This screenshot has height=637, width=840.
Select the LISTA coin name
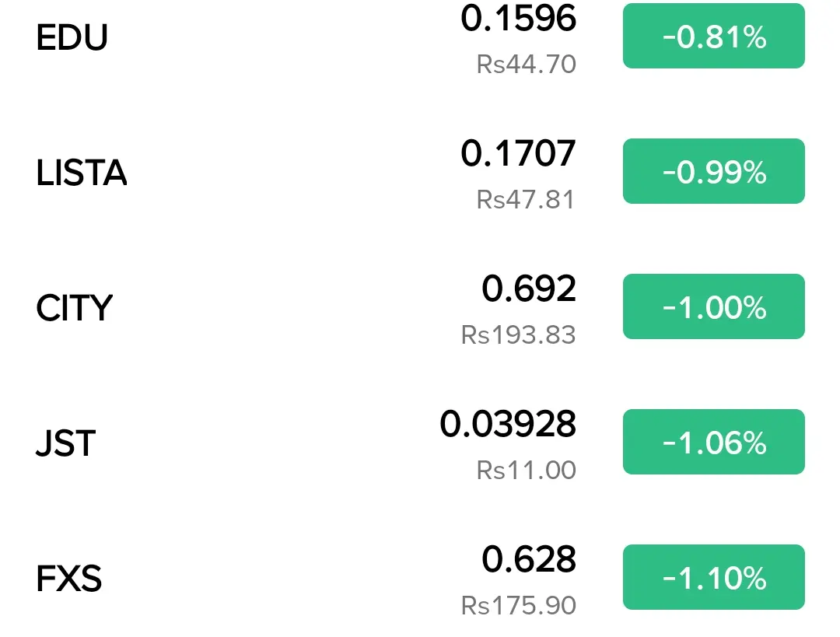82,173
